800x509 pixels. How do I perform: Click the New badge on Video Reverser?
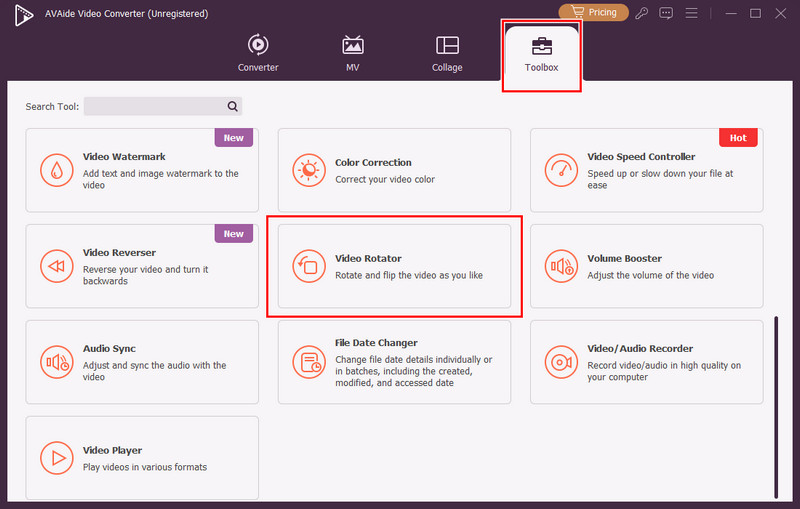234,234
